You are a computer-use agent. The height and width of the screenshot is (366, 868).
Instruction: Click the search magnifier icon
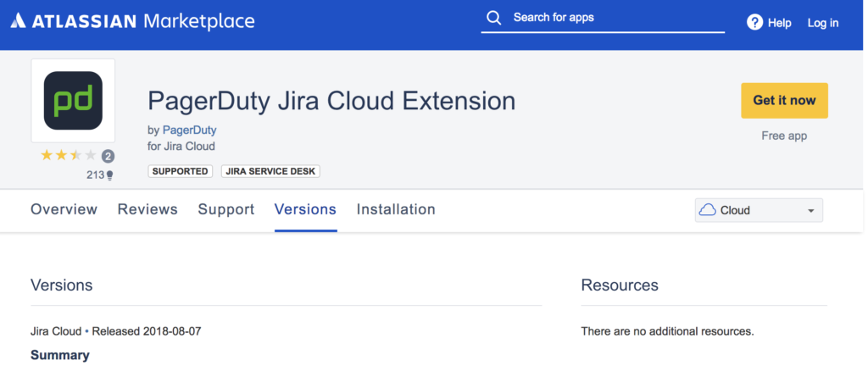[494, 18]
